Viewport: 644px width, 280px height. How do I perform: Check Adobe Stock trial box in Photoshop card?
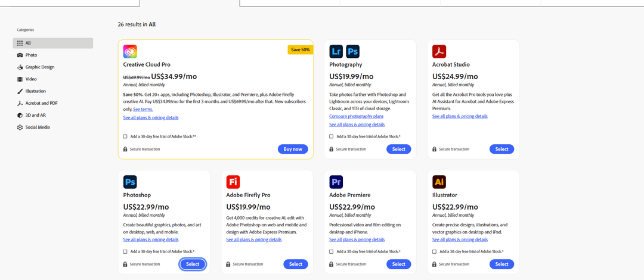pos(125,251)
